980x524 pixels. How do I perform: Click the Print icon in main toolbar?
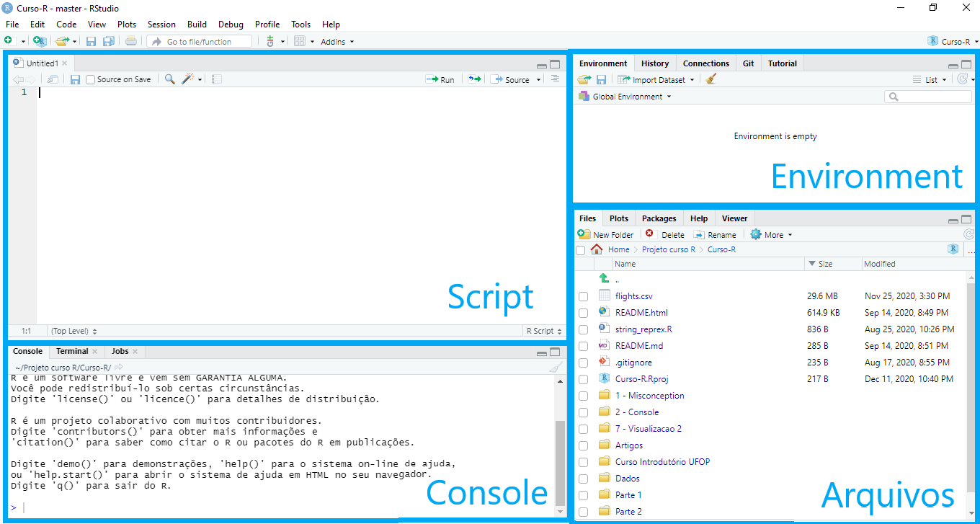tap(130, 41)
